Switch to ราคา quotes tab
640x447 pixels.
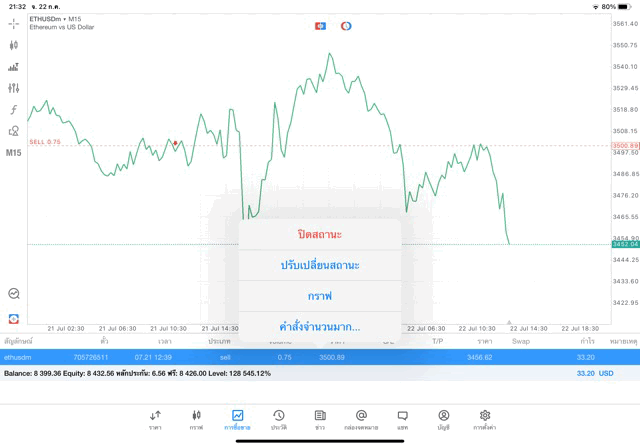pyautogui.click(x=155, y=418)
